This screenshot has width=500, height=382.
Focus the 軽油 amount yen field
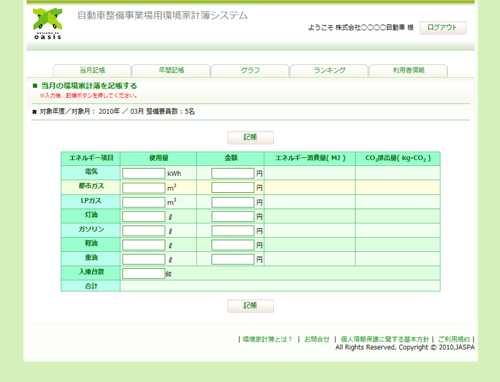pyautogui.click(x=233, y=245)
